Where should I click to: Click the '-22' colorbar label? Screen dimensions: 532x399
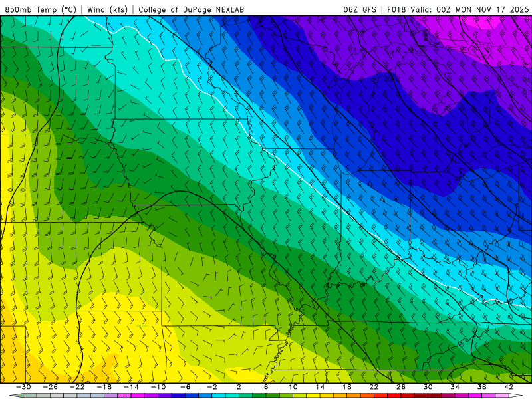[x=77, y=387]
